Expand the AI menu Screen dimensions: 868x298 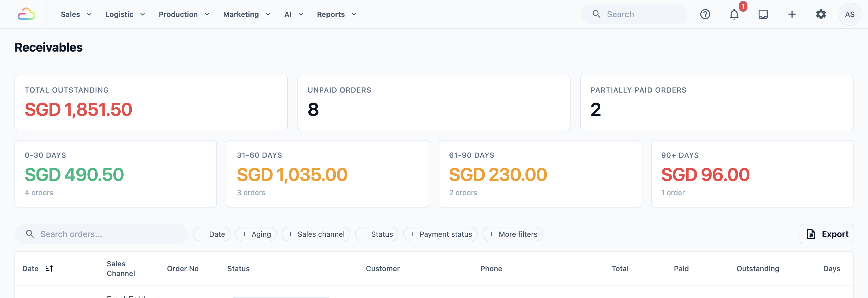pos(294,14)
